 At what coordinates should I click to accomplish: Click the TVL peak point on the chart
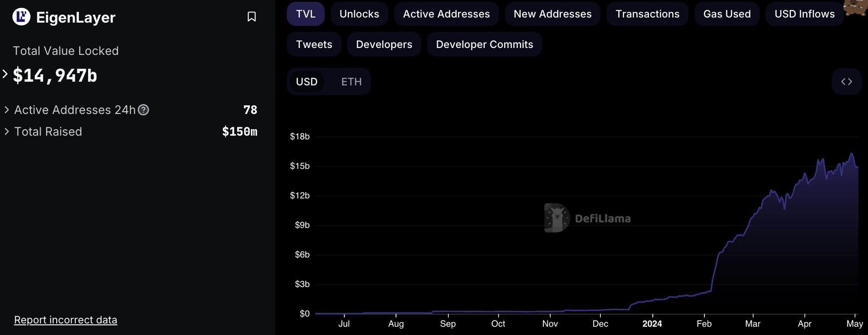coord(851,154)
